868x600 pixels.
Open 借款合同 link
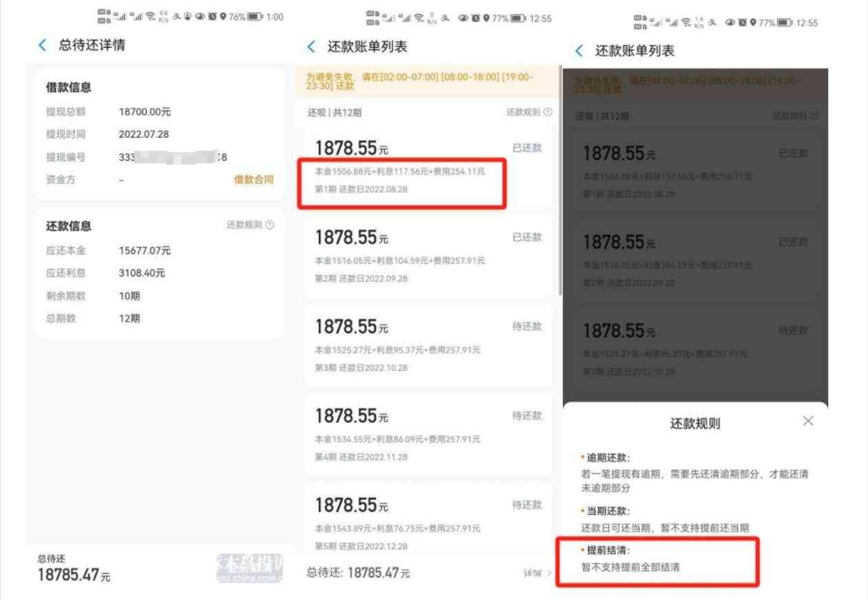[253, 180]
